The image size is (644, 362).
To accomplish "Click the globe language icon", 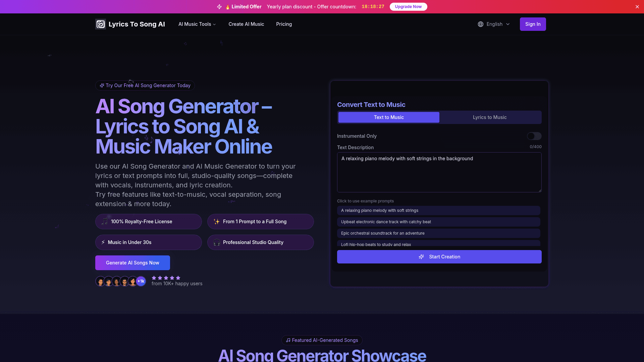I will [x=481, y=24].
